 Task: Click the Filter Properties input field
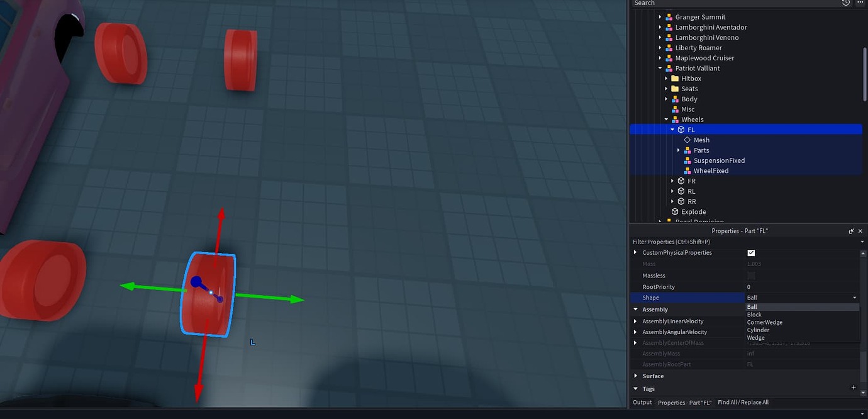coord(744,242)
